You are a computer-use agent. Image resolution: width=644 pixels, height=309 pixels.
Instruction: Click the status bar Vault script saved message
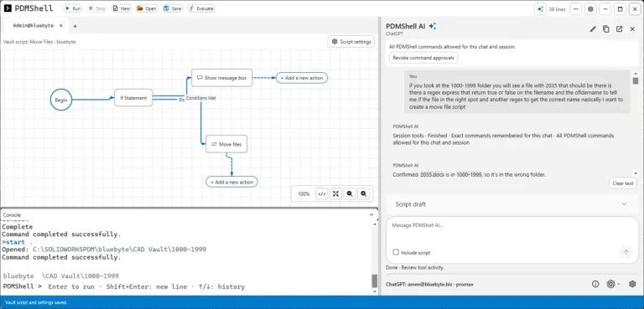pyautogui.click(x=36, y=302)
